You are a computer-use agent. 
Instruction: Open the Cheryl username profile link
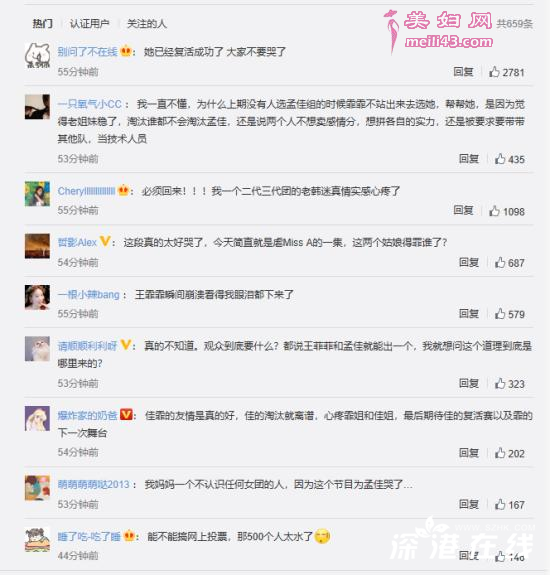click(87, 191)
